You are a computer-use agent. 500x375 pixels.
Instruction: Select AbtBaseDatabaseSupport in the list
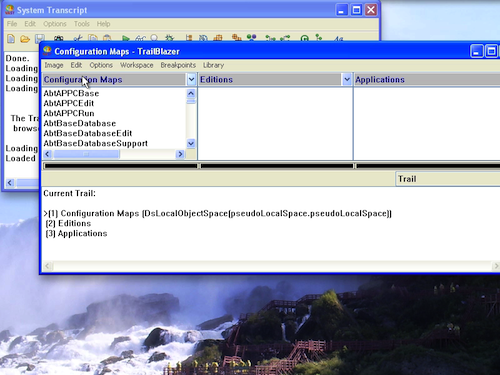coord(96,143)
